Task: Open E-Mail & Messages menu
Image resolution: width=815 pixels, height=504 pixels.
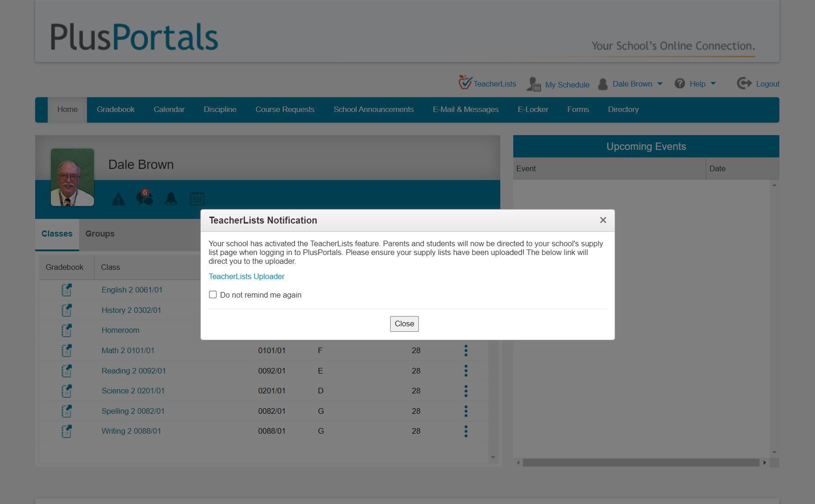Action: tap(466, 110)
